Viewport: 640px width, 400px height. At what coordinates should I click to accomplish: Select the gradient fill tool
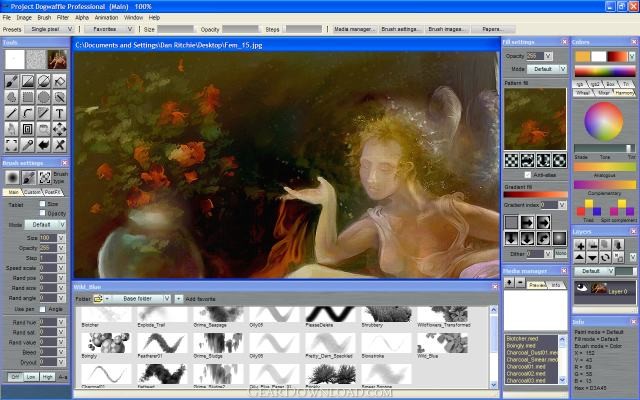click(27, 81)
